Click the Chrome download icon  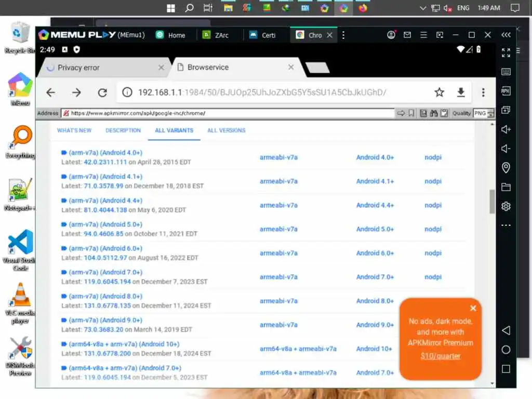(461, 92)
